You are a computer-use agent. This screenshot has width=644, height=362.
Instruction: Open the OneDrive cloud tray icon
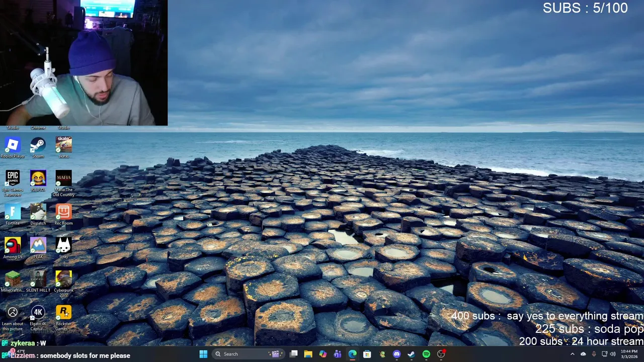tap(583, 354)
